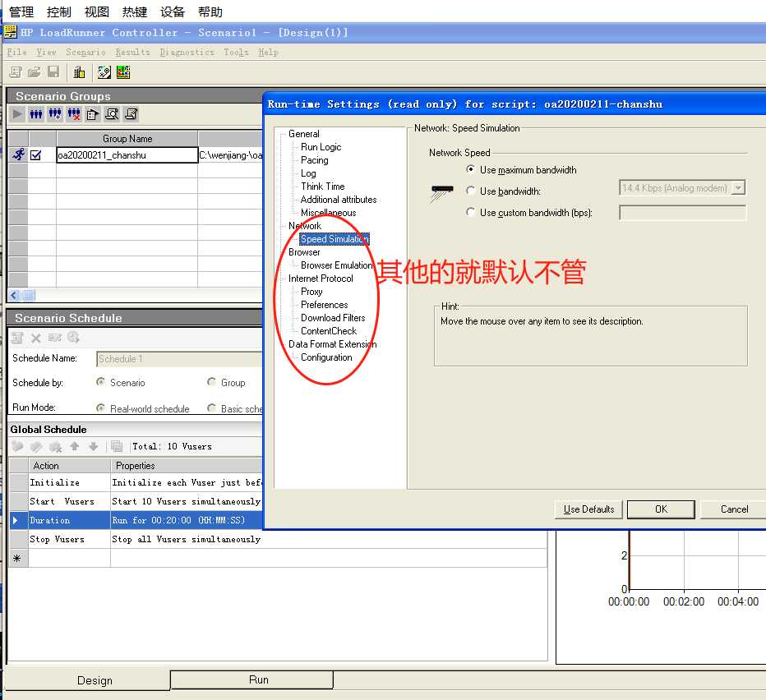Open the Results menu

[132, 52]
